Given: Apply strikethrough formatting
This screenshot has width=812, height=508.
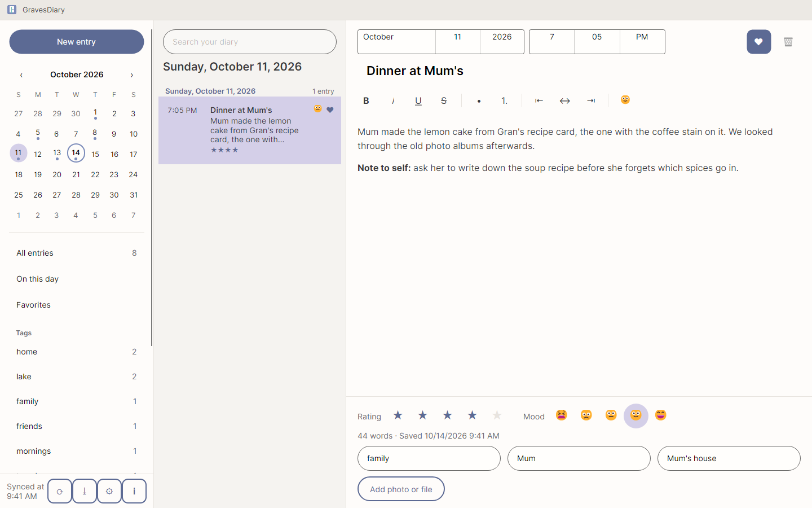Looking at the screenshot, I should point(444,100).
